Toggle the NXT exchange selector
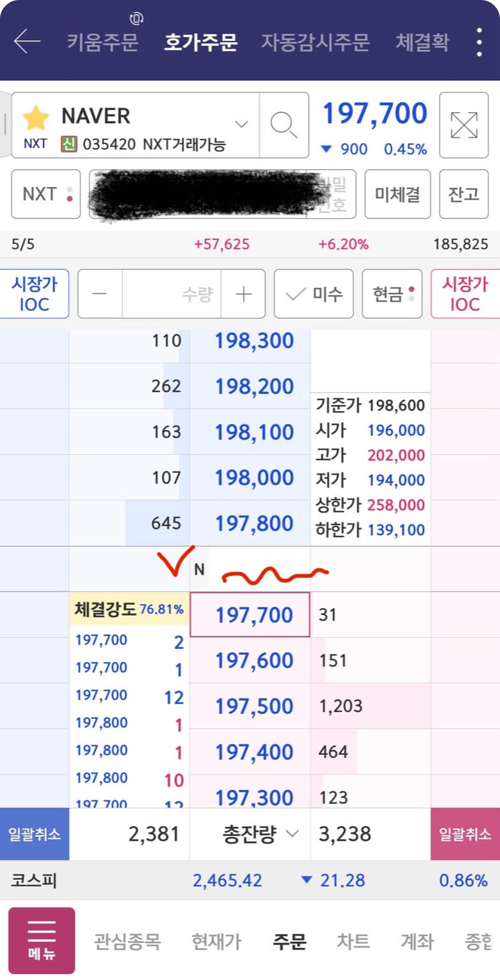500x980 pixels. pos(45,194)
